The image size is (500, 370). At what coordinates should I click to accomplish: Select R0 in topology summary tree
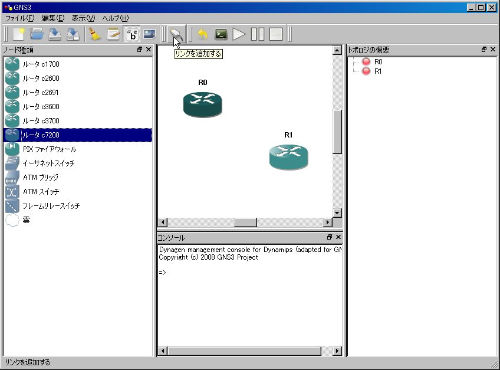point(378,62)
